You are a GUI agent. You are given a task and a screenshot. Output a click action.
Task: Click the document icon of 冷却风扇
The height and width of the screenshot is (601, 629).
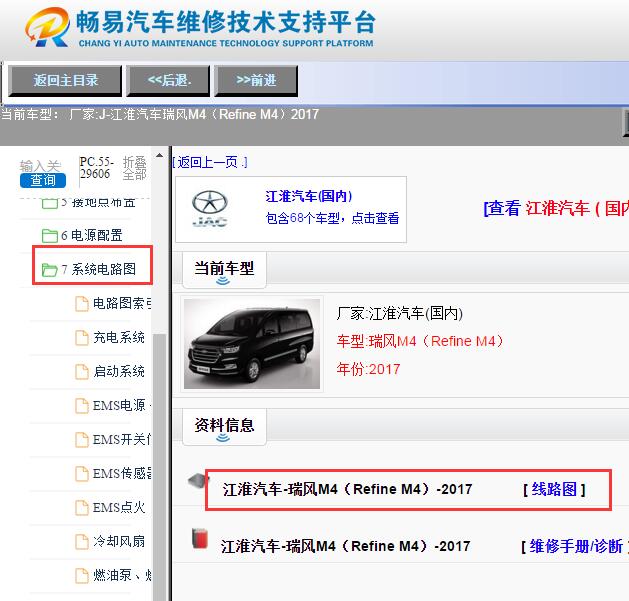point(82,542)
